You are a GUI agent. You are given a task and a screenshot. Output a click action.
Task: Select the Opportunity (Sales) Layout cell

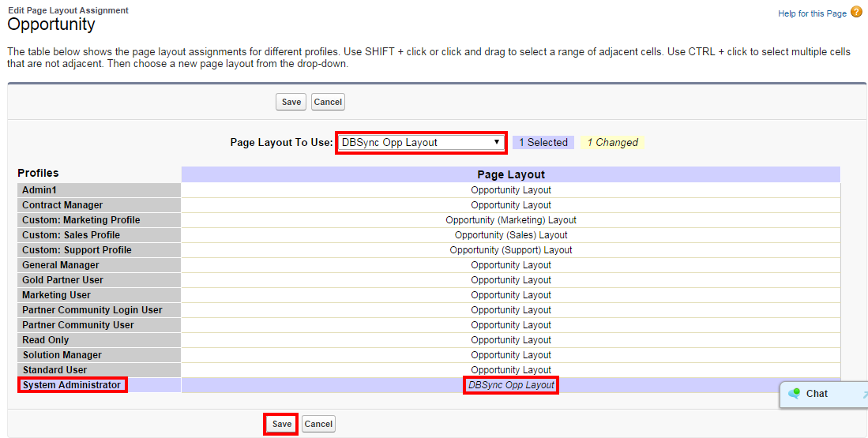[x=511, y=235]
